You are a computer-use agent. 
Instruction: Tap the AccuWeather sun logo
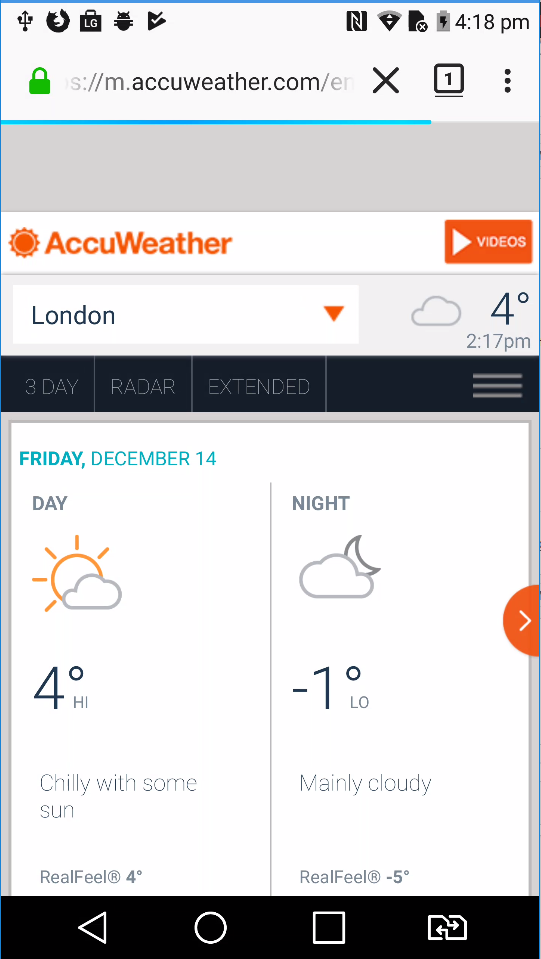click(x=24, y=243)
